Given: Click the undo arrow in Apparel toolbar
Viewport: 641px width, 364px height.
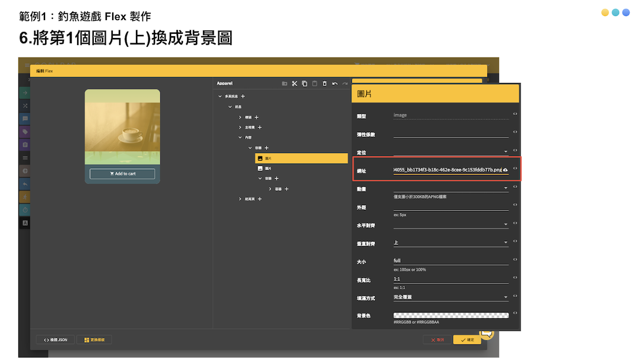Looking at the screenshot, I should pyautogui.click(x=335, y=84).
